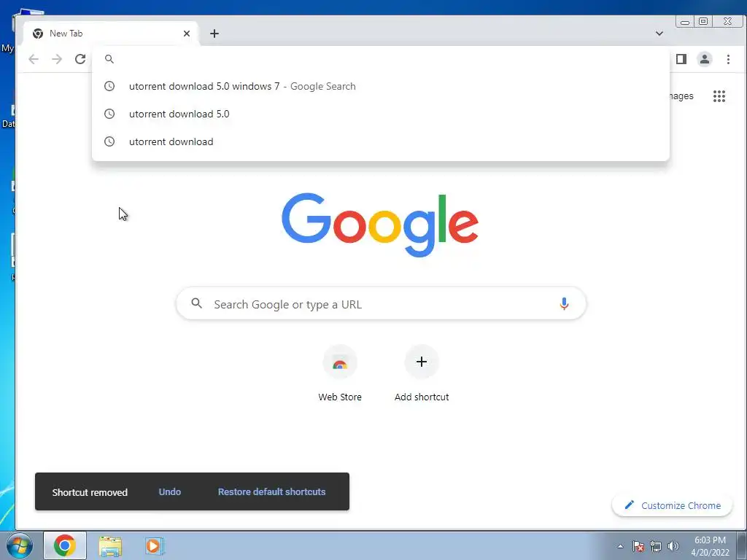Show hidden system tray icons
747x560 pixels.
click(x=620, y=546)
